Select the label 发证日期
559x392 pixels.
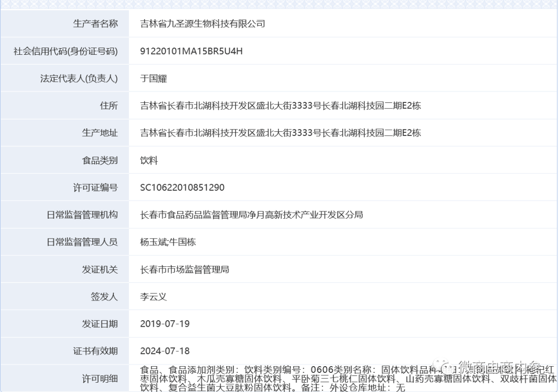tap(100, 324)
